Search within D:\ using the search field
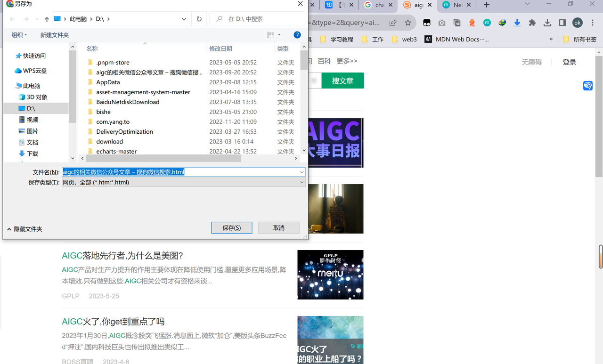Viewport: 603px width, 364px height. tap(257, 19)
